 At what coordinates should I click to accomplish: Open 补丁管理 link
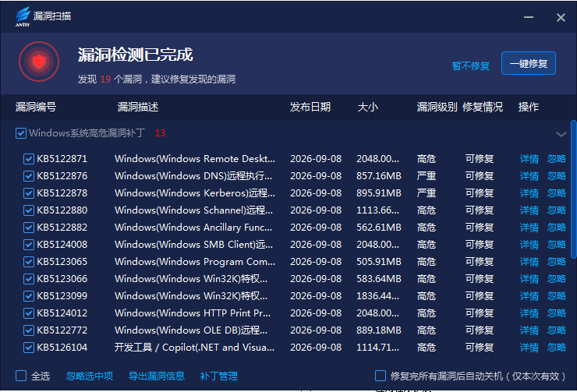click(218, 376)
